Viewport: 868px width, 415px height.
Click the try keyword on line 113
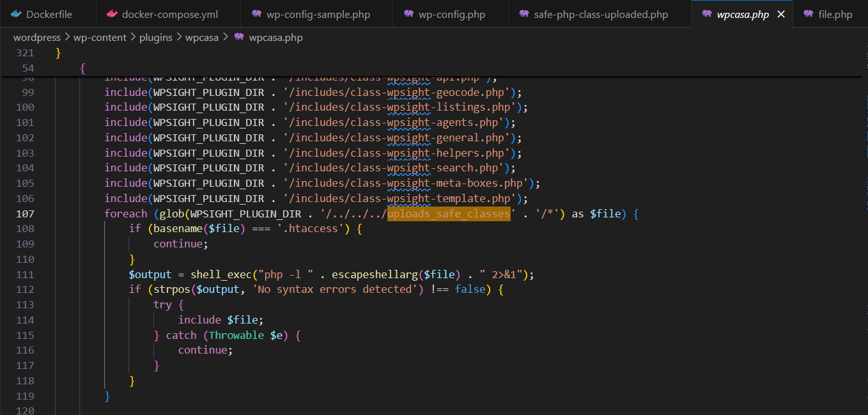162,305
